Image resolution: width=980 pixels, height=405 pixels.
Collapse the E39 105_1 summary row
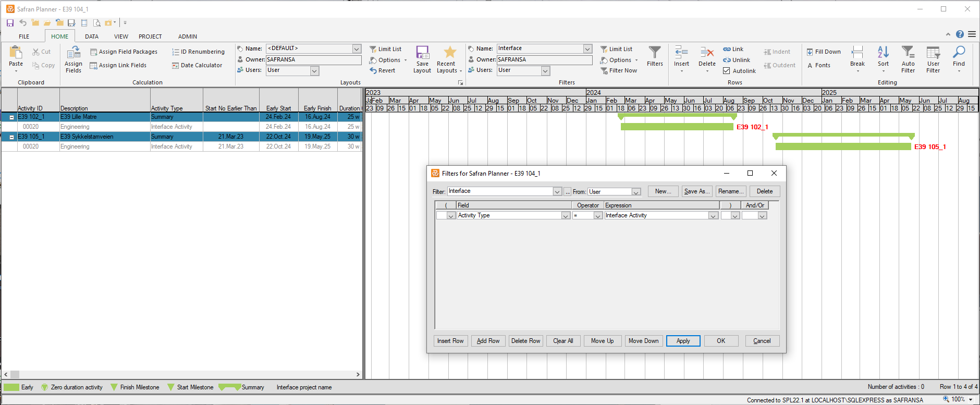[x=11, y=137]
